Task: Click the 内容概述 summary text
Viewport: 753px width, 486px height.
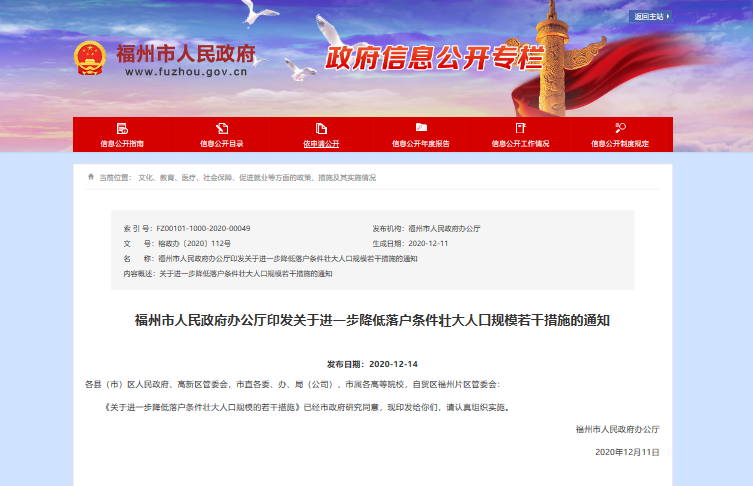Action: [245, 274]
